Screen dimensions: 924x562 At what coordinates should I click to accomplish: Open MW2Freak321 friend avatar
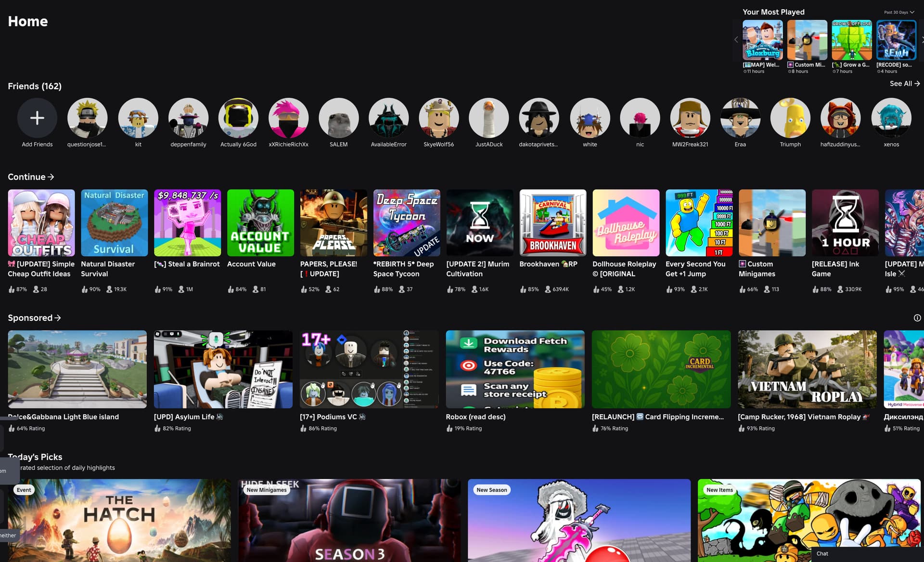(x=690, y=118)
